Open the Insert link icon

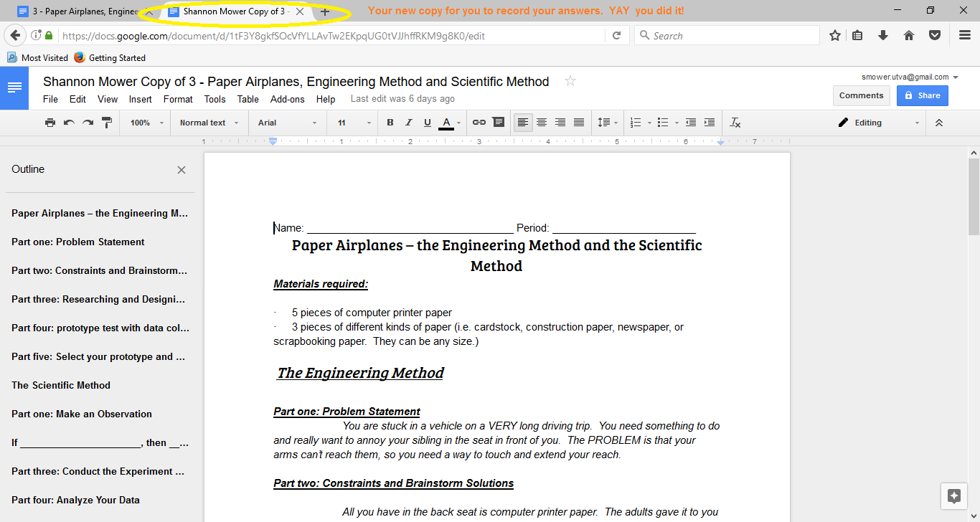click(x=479, y=123)
